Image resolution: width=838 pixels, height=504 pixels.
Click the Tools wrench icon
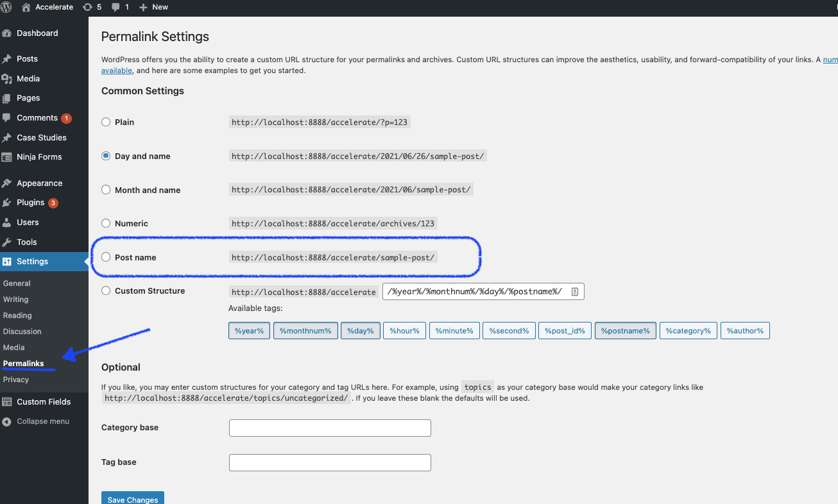click(x=7, y=242)
